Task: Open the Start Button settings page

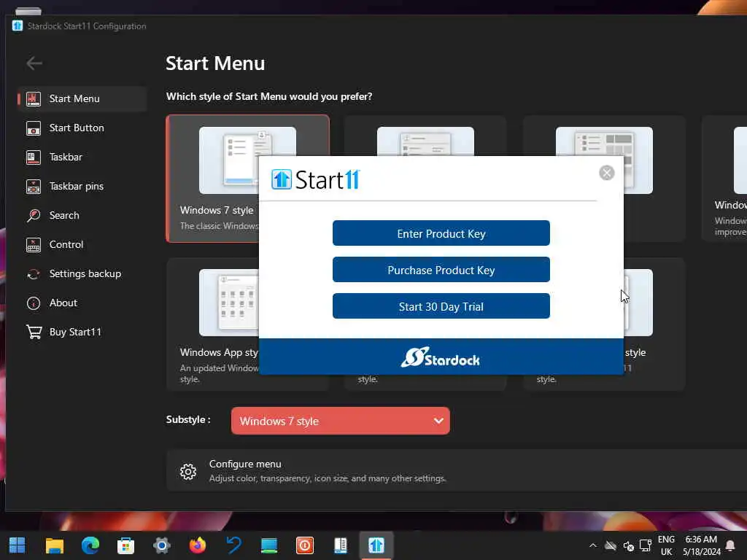Action: coord(82,128)
